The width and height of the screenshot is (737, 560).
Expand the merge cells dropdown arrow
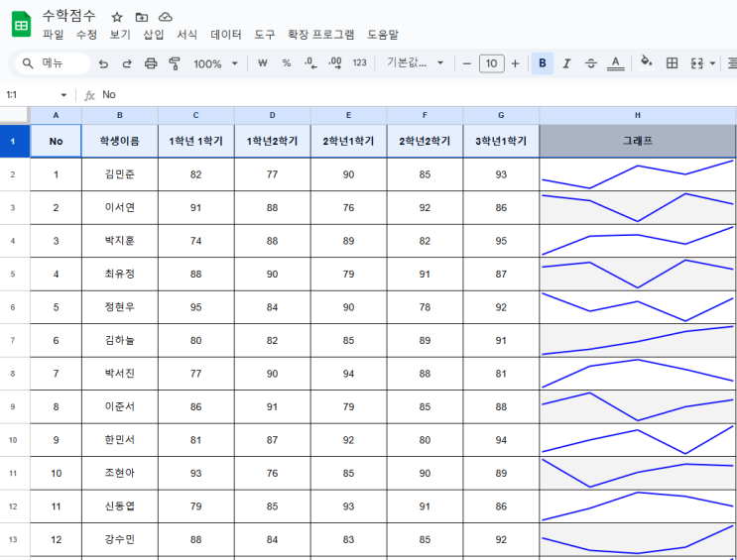[712, 63]
